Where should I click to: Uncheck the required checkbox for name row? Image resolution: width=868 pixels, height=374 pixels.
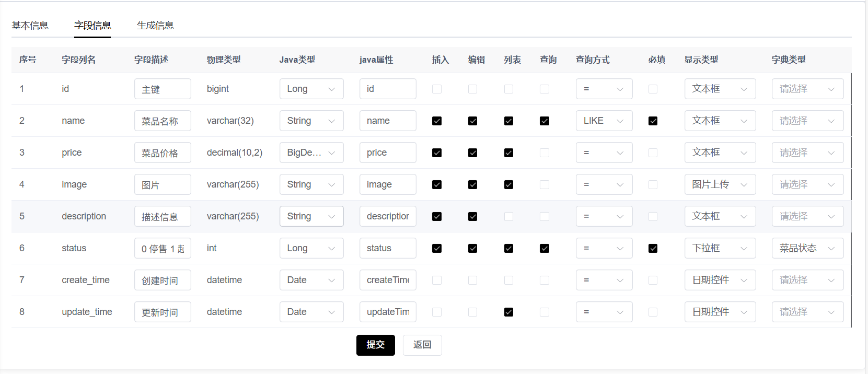point(653,121)
